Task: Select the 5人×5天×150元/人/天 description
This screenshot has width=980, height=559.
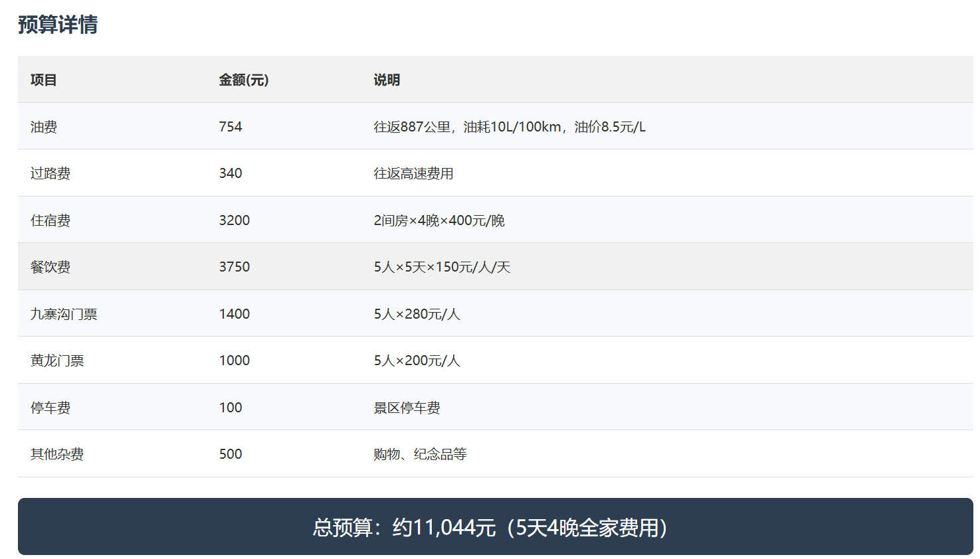Action: tap(442, 267)
